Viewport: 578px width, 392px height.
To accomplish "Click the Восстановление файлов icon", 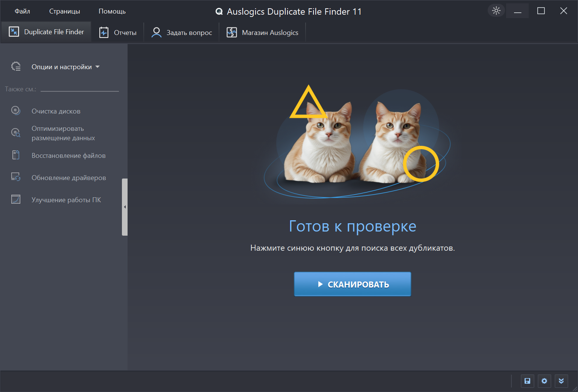I will (x=15, y=155).
